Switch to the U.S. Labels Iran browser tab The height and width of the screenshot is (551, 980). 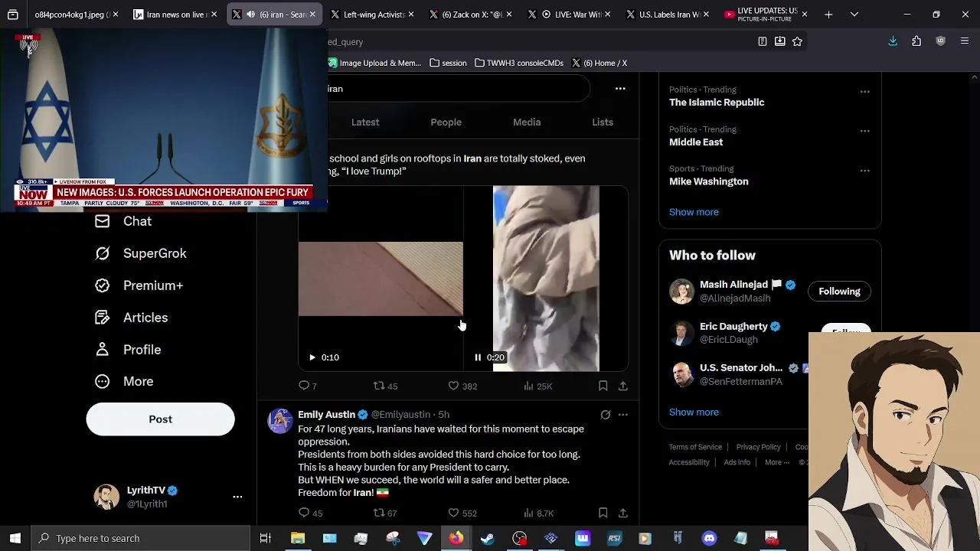(x=668, y=15)
